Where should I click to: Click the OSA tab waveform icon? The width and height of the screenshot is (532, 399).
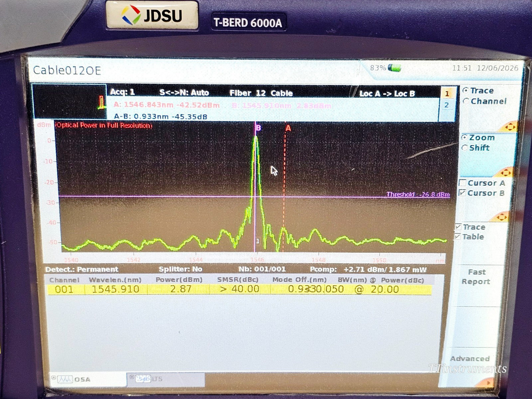[x=65, y=379]
